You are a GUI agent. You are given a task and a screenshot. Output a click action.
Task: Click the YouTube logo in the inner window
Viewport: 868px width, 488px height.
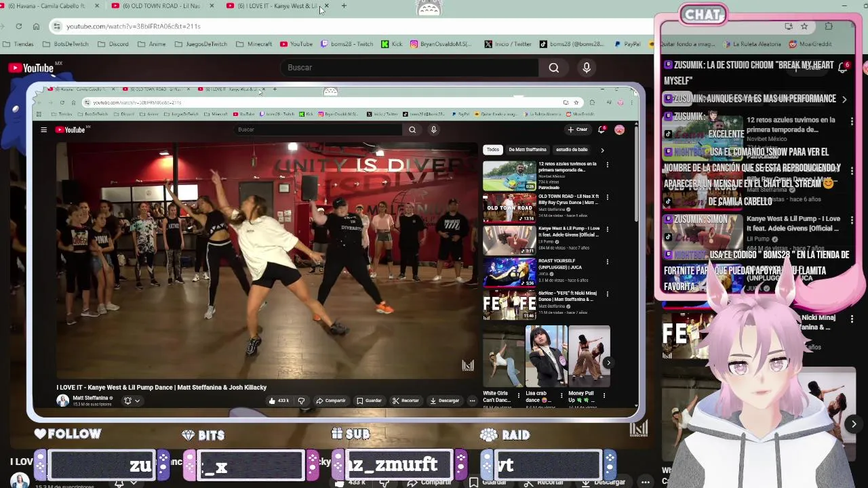(x=72, y=129)
